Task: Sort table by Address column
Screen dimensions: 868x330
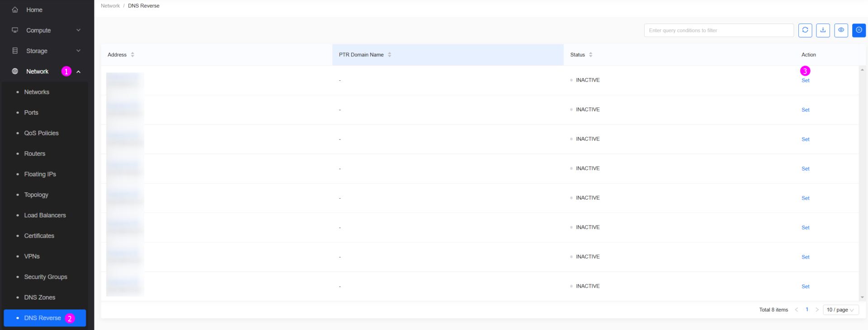Action: point(132,55)
